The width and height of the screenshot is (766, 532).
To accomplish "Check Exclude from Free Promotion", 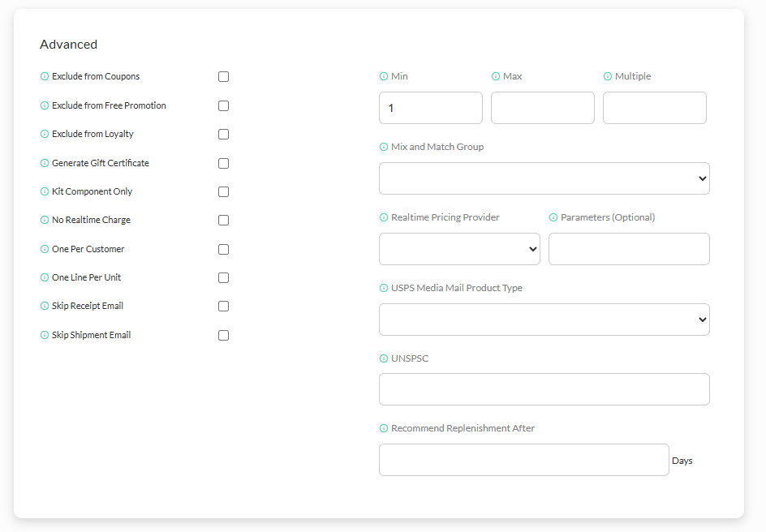I will 223,106.
